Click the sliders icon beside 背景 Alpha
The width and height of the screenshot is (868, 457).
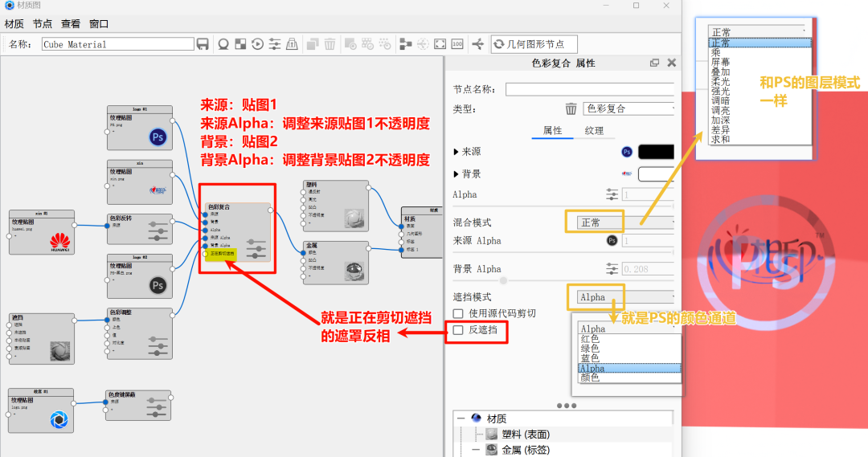click(612, 269)
